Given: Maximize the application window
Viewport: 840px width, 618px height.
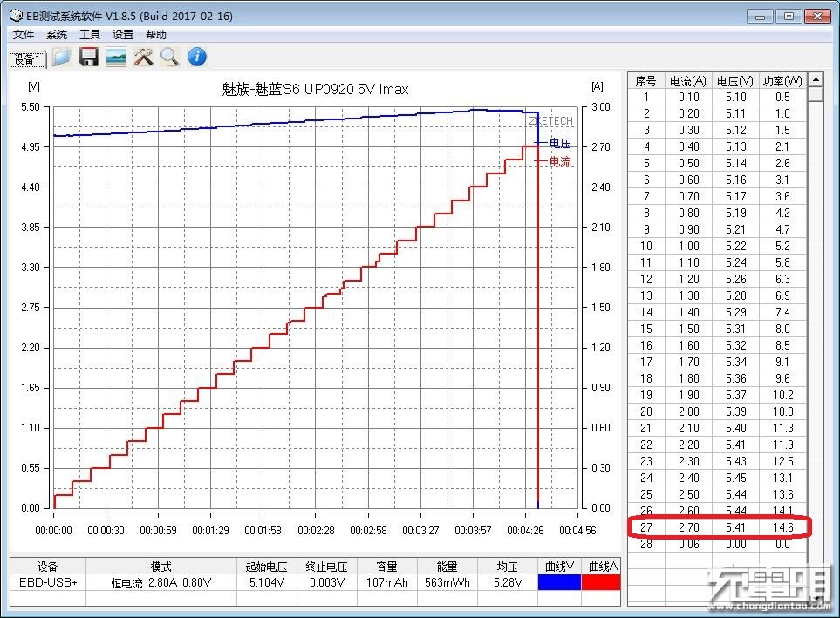Looking at the screenshot, I should pos(788,16).
